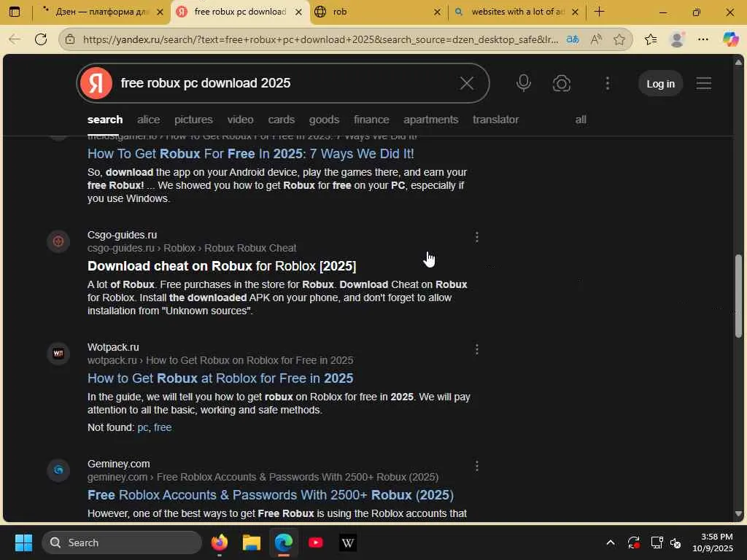Start voice search microphone
Image resolution: width=747 pixels, height=560 pixels.
coord(524,83)
